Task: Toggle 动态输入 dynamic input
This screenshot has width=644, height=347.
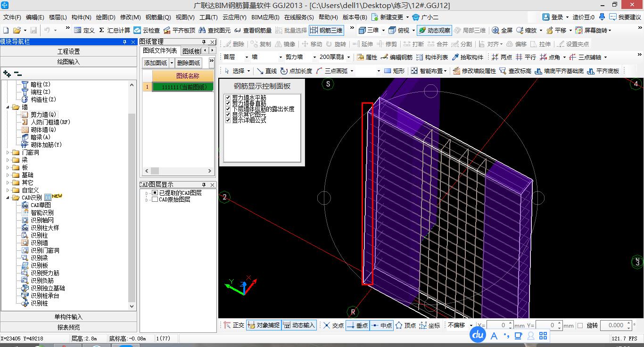Action: coord(299,325)
